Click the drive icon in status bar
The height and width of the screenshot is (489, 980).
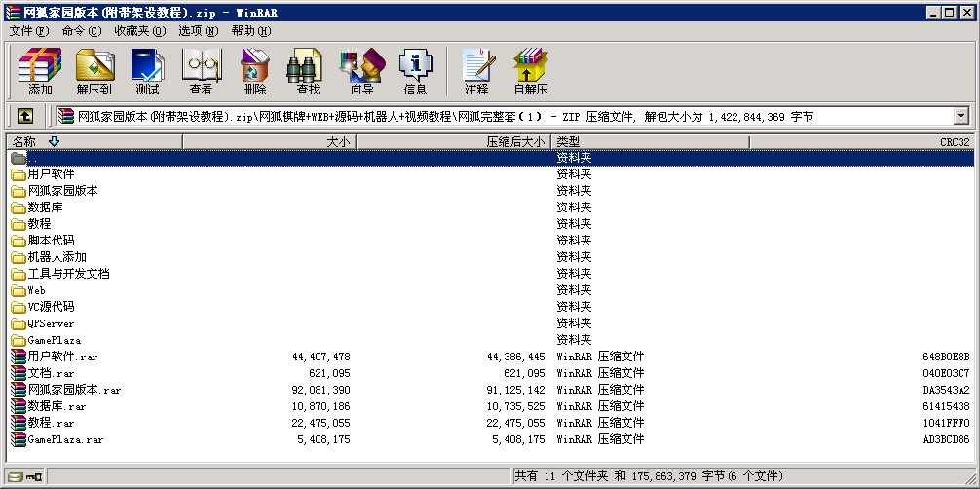(x=15, y=477)
